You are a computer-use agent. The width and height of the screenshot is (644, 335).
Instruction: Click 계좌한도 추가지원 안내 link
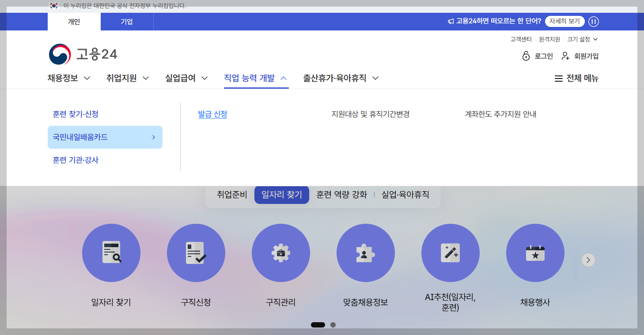tap(500, 114)
